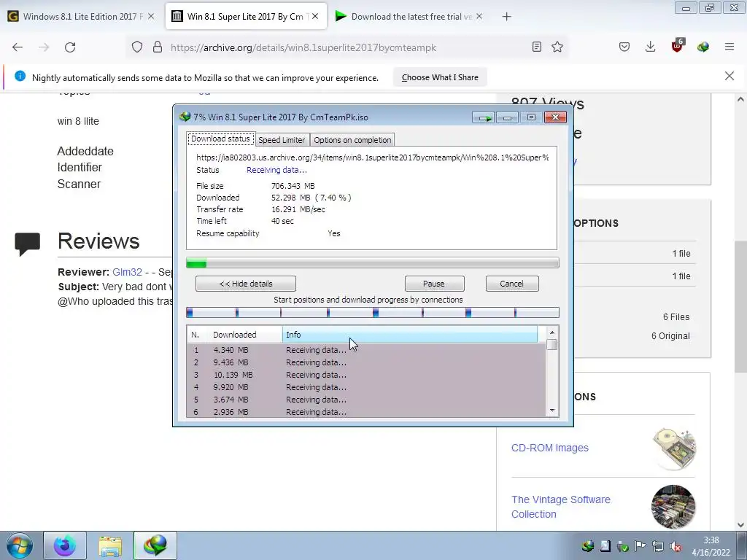Click the info icon in notification bar
747x560 pixels.
coord(20,76)
